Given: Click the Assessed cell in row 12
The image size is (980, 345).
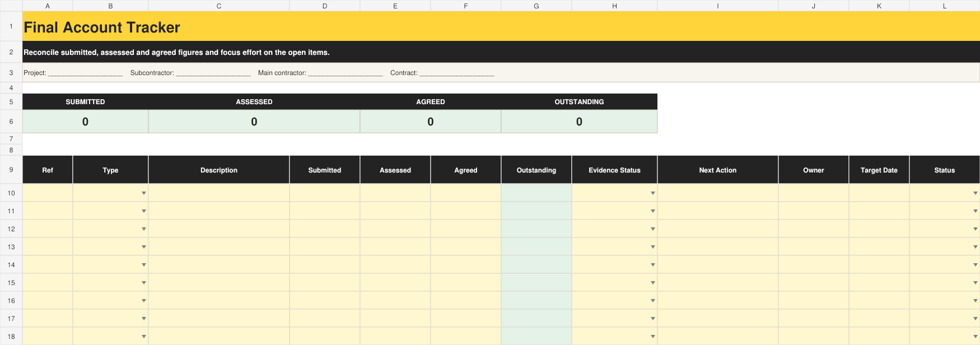Looking at the screenshot, I should (x=395, y=229).
